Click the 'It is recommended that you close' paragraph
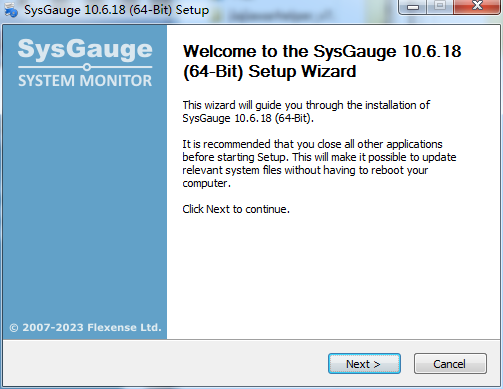Image resolution: width=503 pixels, height=389 pixels. click(x=319, y=164)
